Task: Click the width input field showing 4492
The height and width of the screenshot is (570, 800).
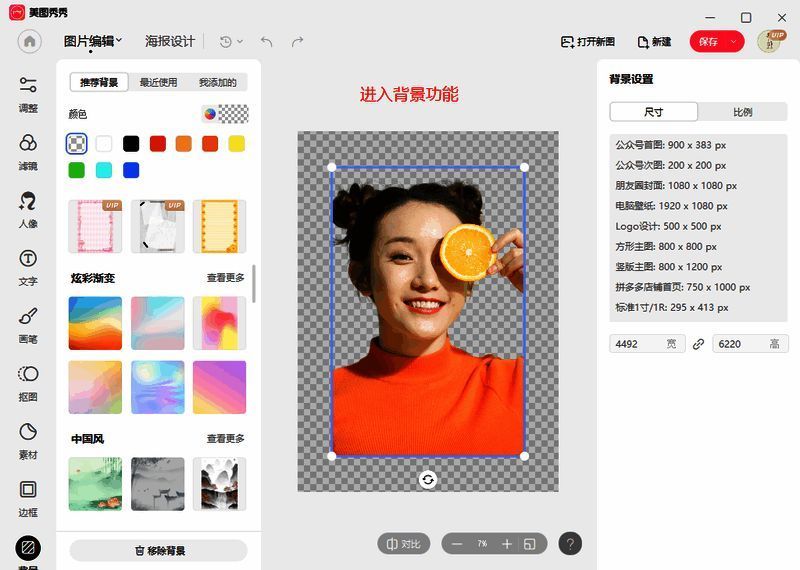Action: 647,344
